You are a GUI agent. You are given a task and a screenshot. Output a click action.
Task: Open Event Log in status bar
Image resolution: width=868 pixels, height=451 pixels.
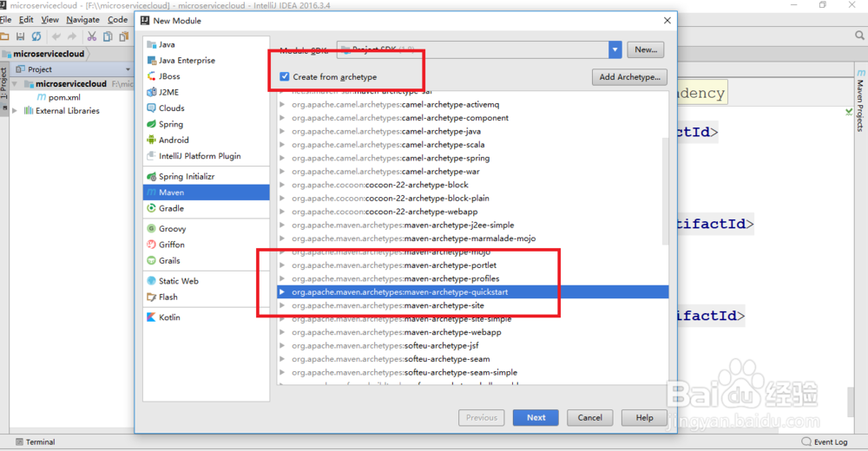825,442
